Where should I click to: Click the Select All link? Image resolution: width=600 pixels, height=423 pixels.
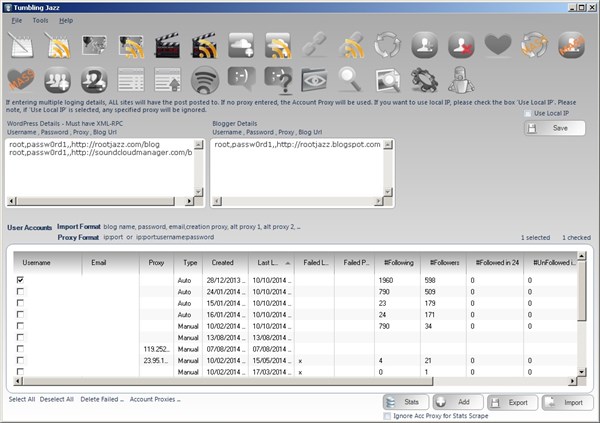pos(22,399)
